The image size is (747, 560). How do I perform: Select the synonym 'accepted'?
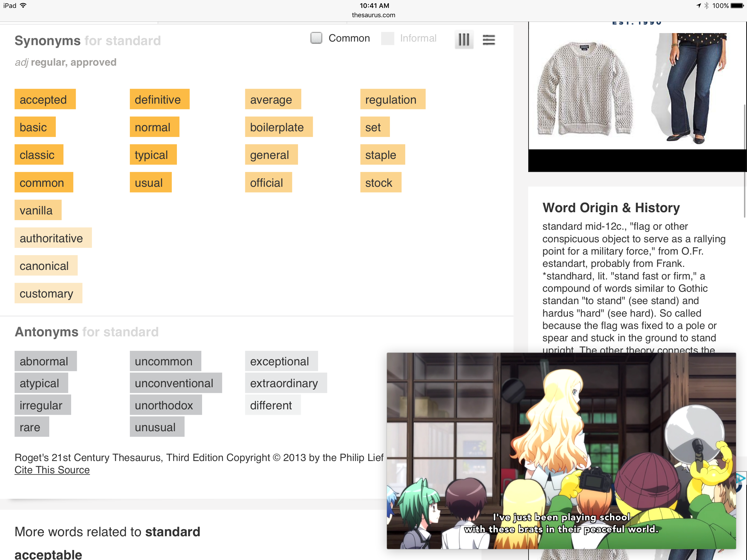(x=45, y=99)
